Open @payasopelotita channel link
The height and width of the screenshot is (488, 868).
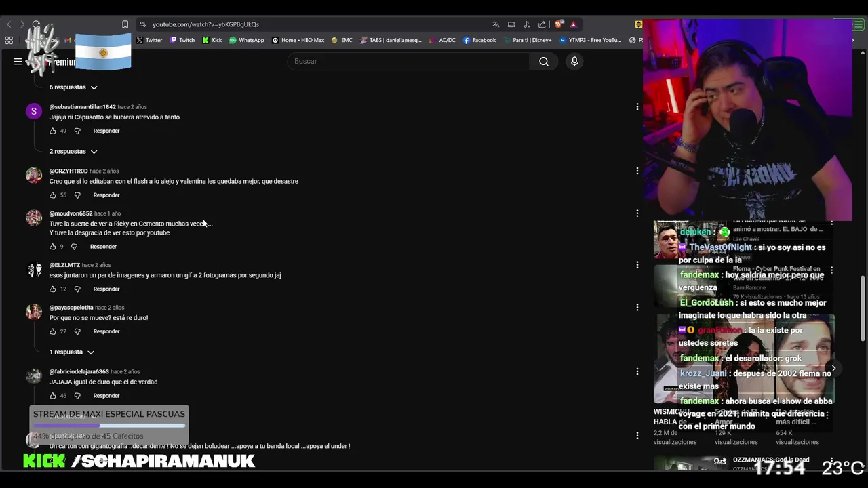[x=71, y=308]
